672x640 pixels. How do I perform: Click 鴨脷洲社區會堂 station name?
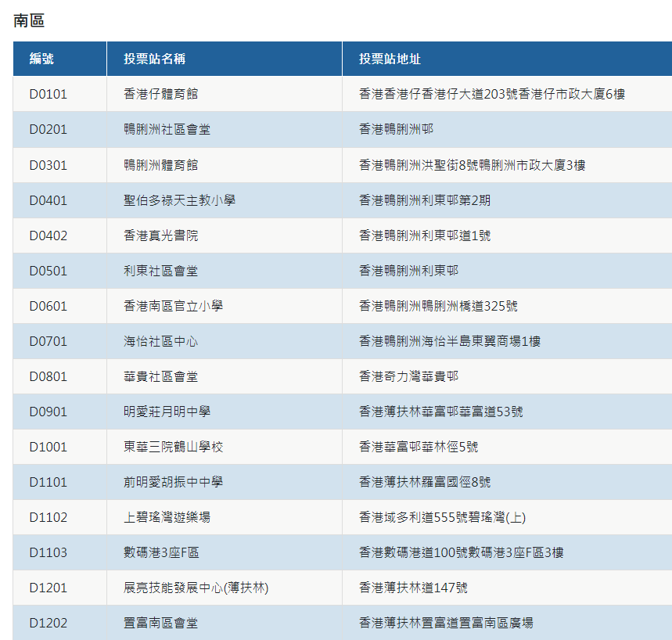tap(167, 130)
